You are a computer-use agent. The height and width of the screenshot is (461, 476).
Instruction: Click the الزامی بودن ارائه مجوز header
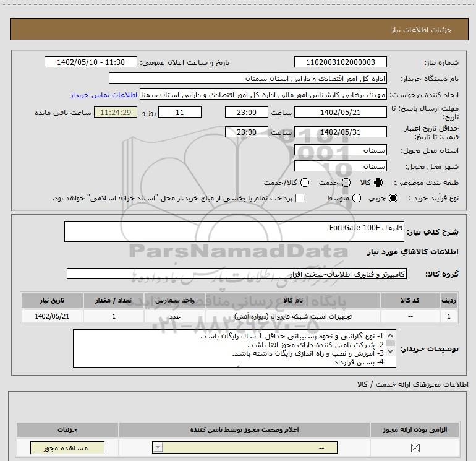(415, 429)
